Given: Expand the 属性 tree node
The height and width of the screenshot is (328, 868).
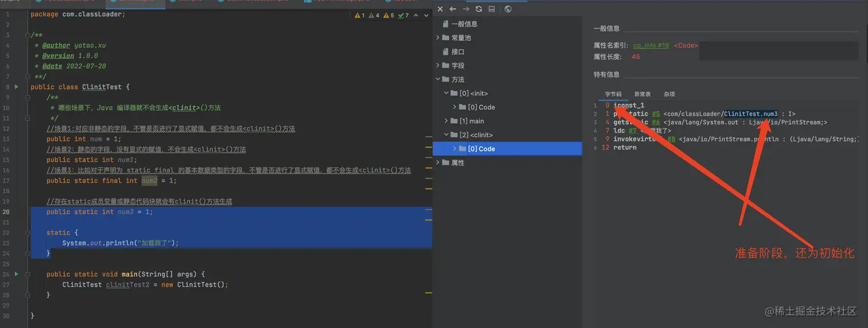Looking at the screenshot, I should pos(438,163).
